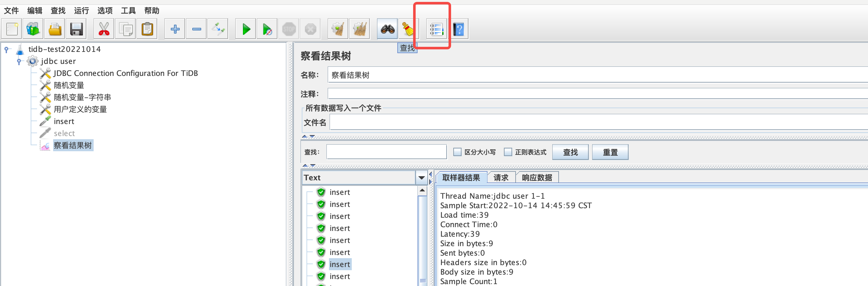Click the jdbc user thread group label
The image size is (868, 286).
[x=58, y=61]
